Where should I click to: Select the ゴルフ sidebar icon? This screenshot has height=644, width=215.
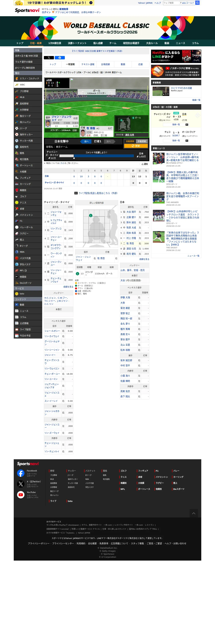(x=17, y=196)
